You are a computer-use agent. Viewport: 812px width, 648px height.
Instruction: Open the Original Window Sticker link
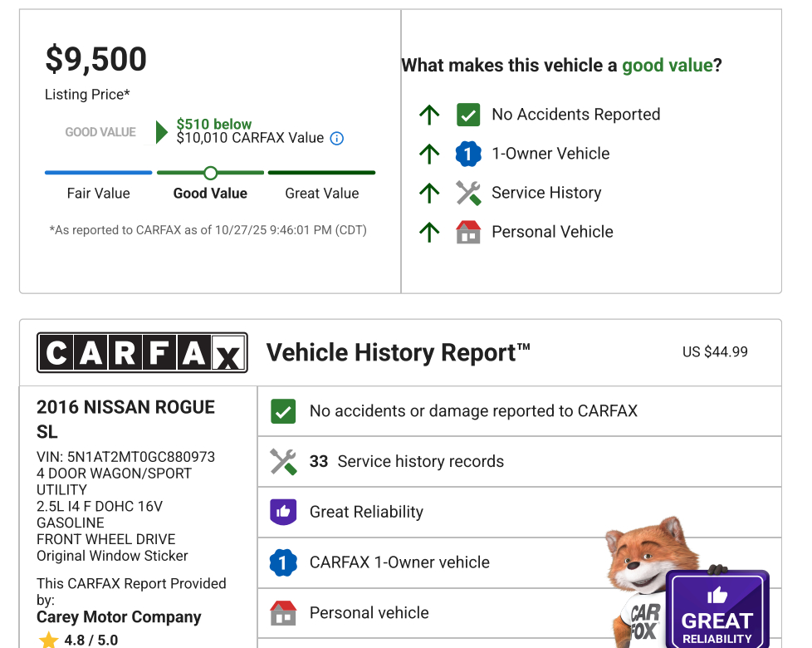(x=112, y=556)
